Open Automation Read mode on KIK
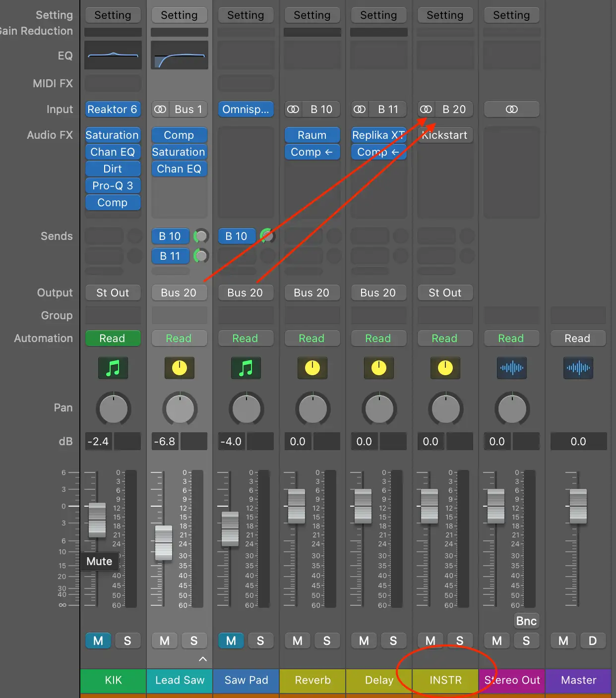Screen dimensions: 616x698 tap(113, 338)
